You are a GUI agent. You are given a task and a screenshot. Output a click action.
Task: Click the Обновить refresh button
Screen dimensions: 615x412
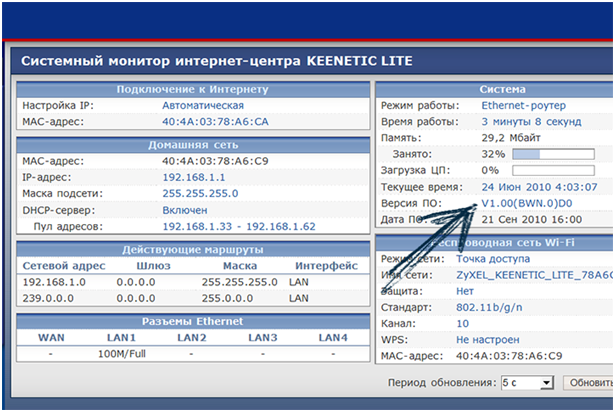pos(589,383)
